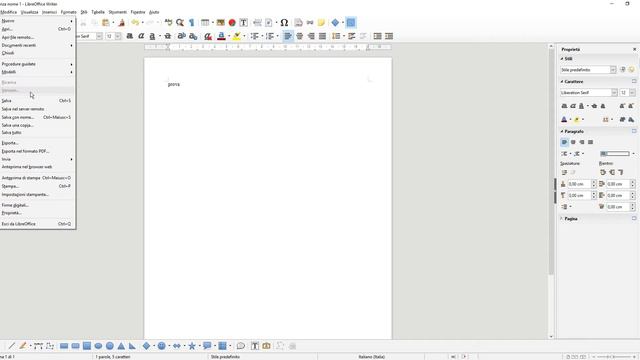
Task: Click the Insert Image icon
Action: tap(220, 23)
